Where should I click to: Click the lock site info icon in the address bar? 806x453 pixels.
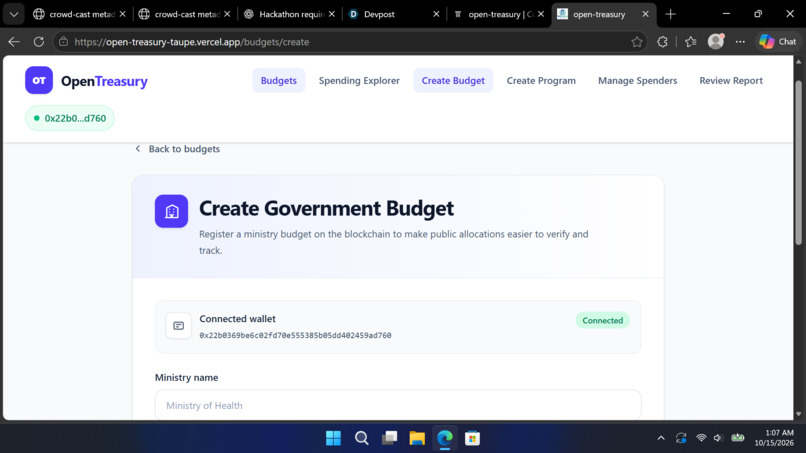click(x=64, y=42)
